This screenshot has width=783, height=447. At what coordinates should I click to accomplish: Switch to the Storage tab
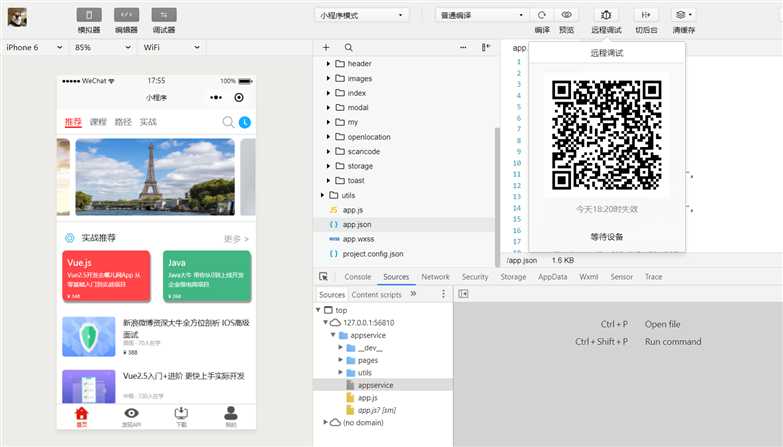coord(513,277)
